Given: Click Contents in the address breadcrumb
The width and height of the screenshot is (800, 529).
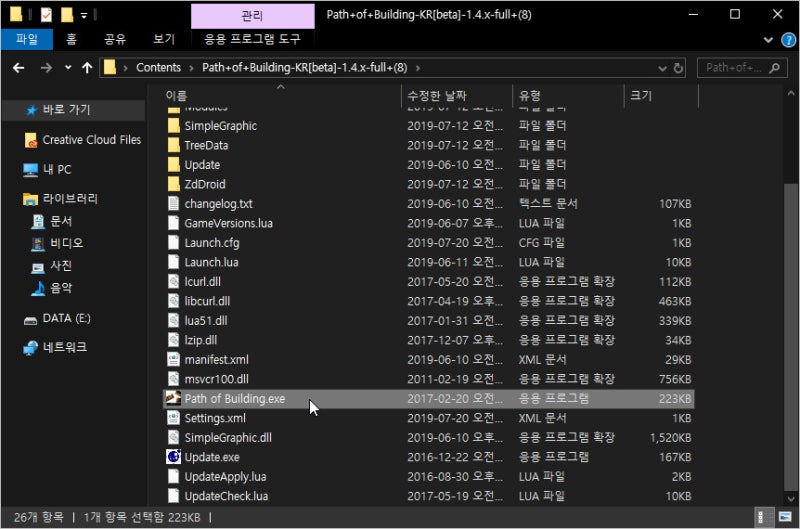Looking at the screenshot, I should (158, 68).
